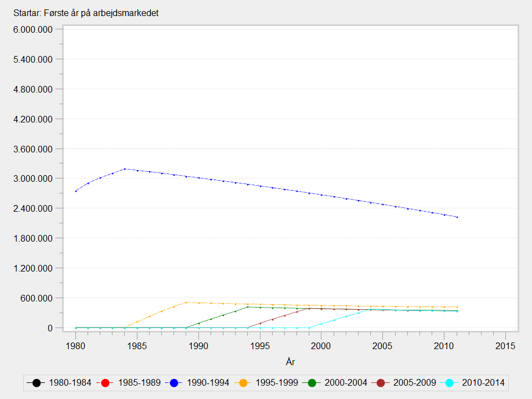Click the x-axis title "År"
Viewport: 532px width, 399px height.
pyautogui.click(x=290, y=362)
